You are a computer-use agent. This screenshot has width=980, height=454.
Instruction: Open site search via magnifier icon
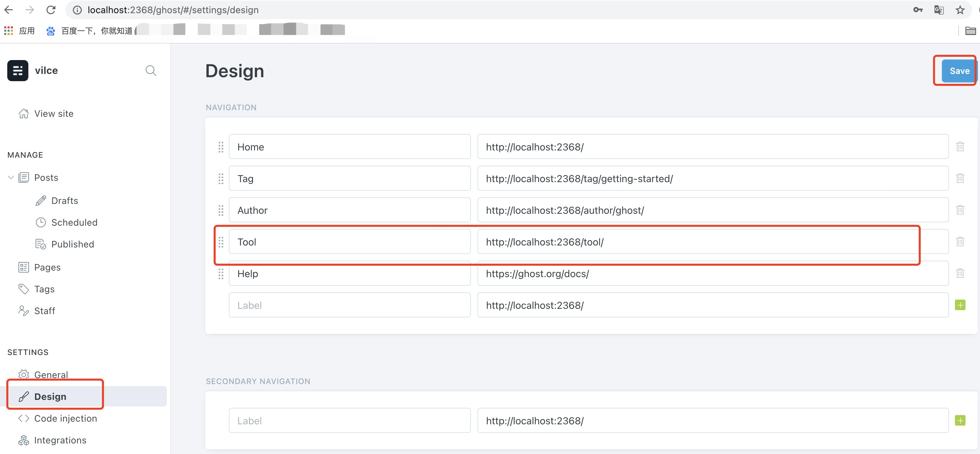151,70
